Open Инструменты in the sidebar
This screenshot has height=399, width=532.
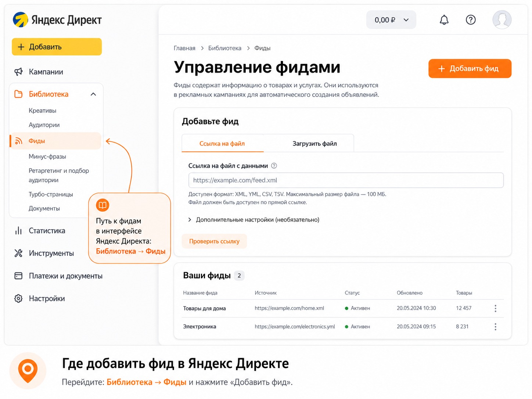pyautogui.click(x=51, y=253)
